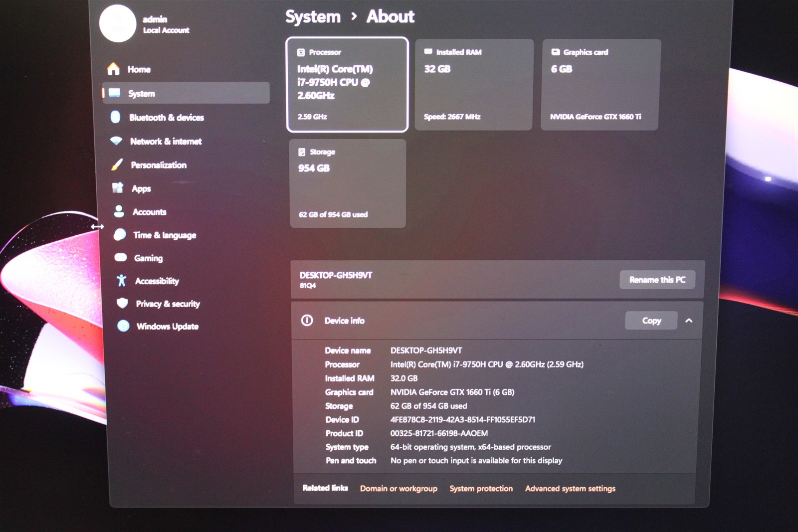Click the No pen or touch input text
The width and height of the screenshot is (798, 532).
pos(476,461)
